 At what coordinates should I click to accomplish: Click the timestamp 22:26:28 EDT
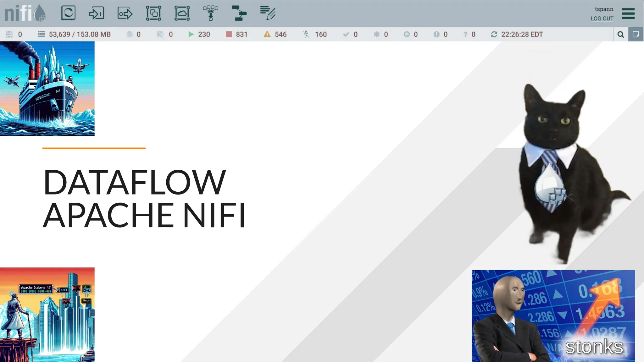point(522,34)
